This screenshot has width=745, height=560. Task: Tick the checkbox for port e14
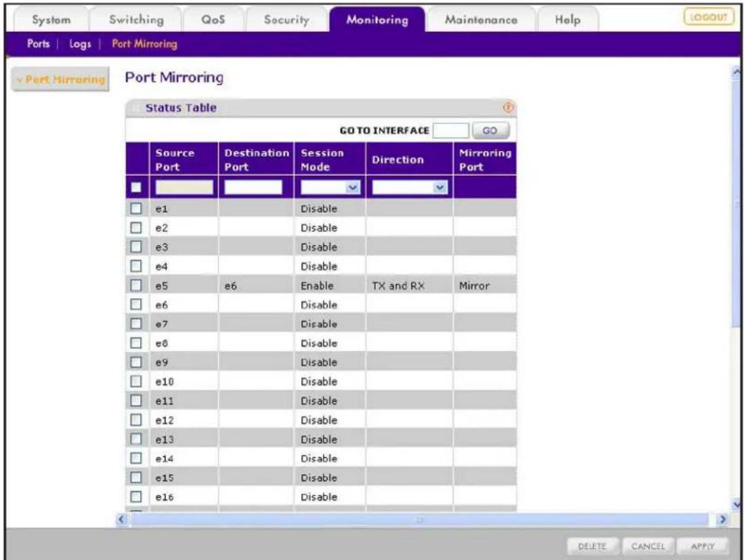[136, 458]
